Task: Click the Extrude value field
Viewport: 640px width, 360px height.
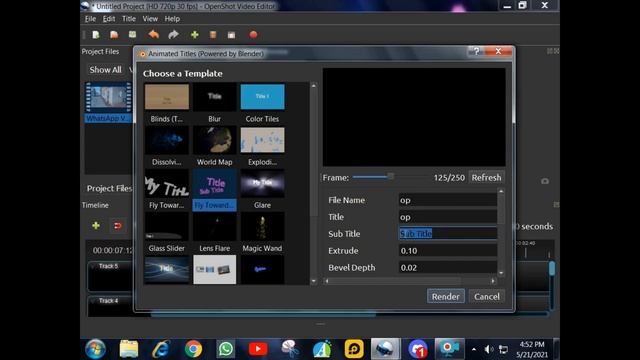Action: [448, 251]
